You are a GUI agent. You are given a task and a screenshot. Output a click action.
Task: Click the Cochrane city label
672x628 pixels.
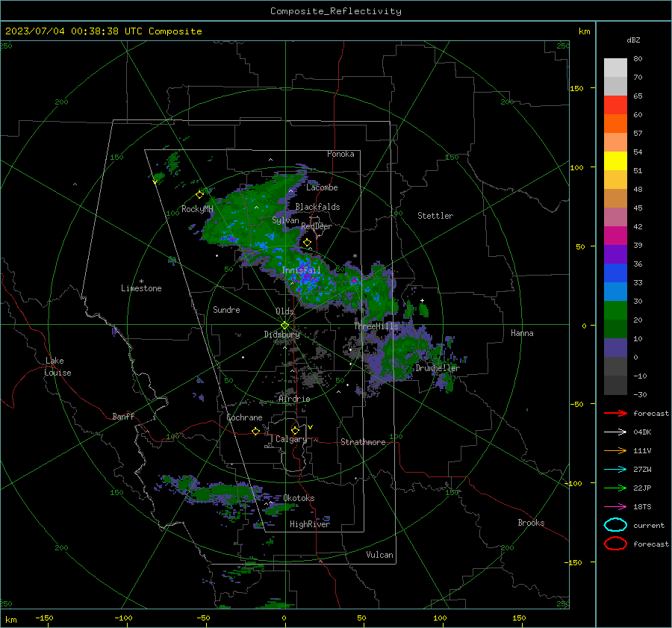click(x=244, y=417)
